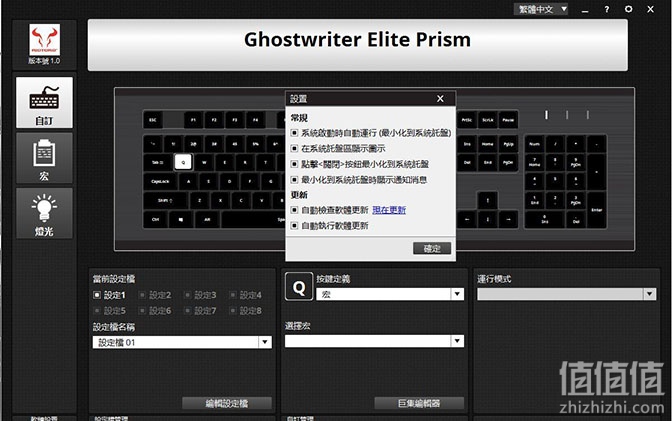Close the 設置 settings dialog
The width and height of the screenshot is (672, 421).
click(440, 99)
